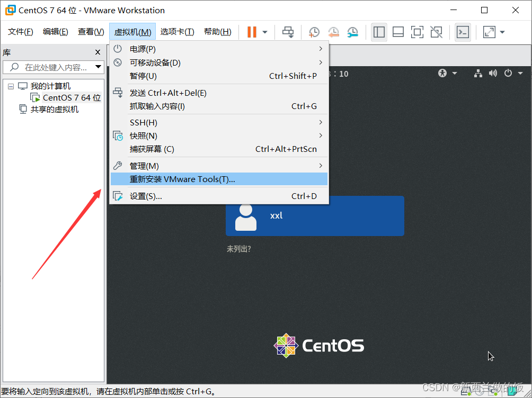Open the 编辑(E) menu
The height and width of the screenshot is (398, 532).
55,32
